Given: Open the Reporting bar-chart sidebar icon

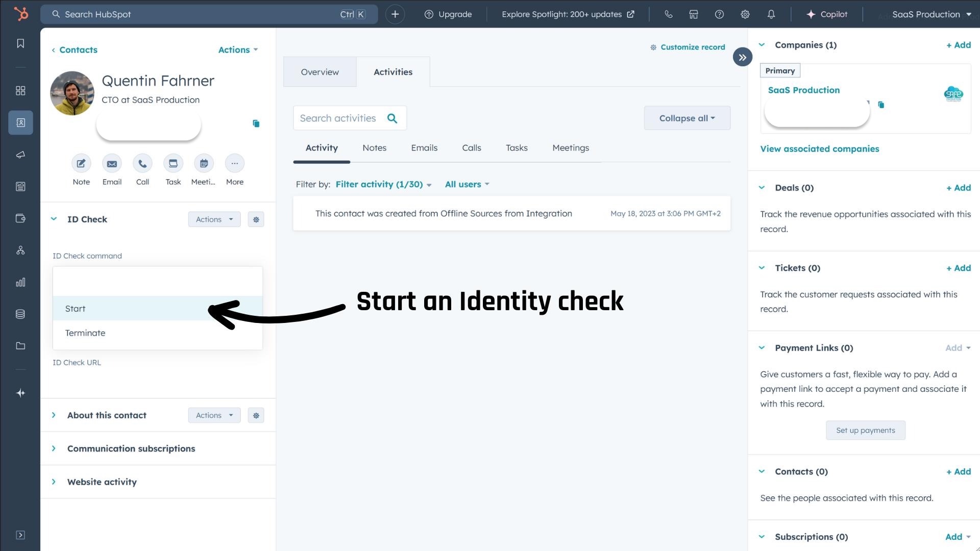Looking at the screenshot, I should click(x=20, y=282).
